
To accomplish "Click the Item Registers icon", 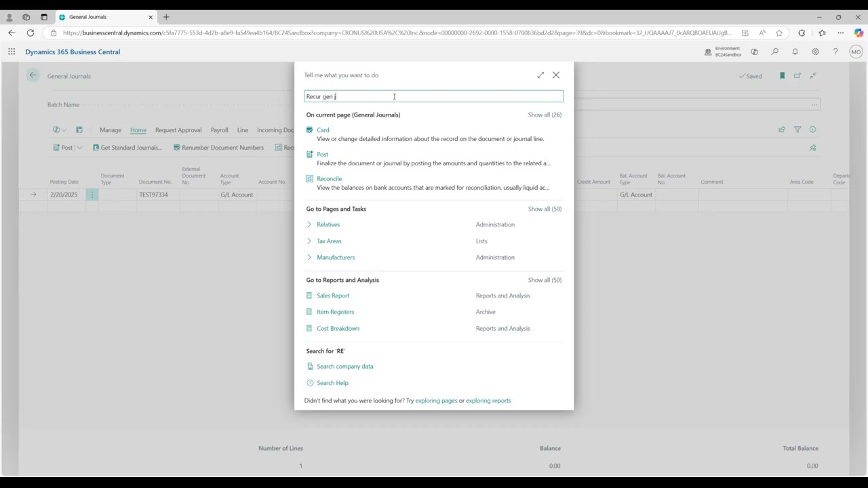I will (x=309, y=312).
